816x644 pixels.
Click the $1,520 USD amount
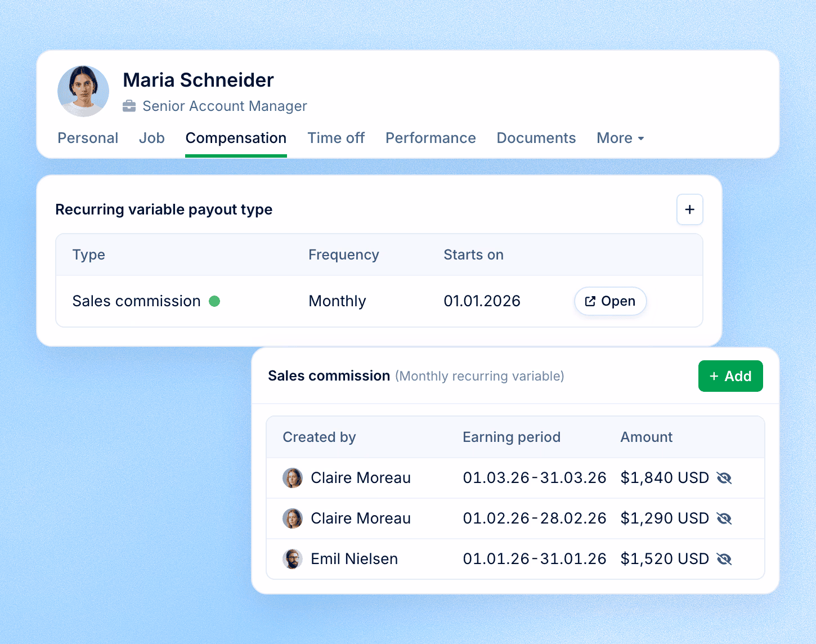pos(665,559)
